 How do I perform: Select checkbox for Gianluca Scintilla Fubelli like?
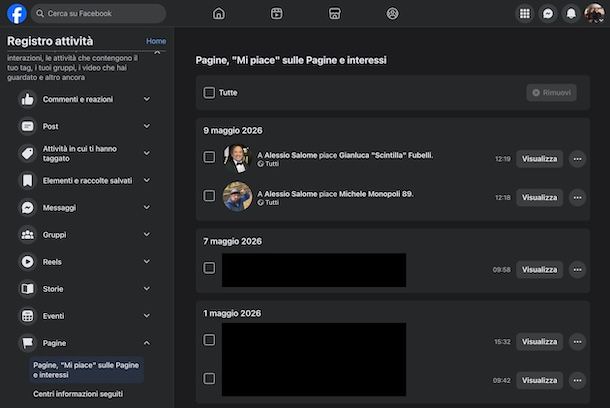point(209,157)
